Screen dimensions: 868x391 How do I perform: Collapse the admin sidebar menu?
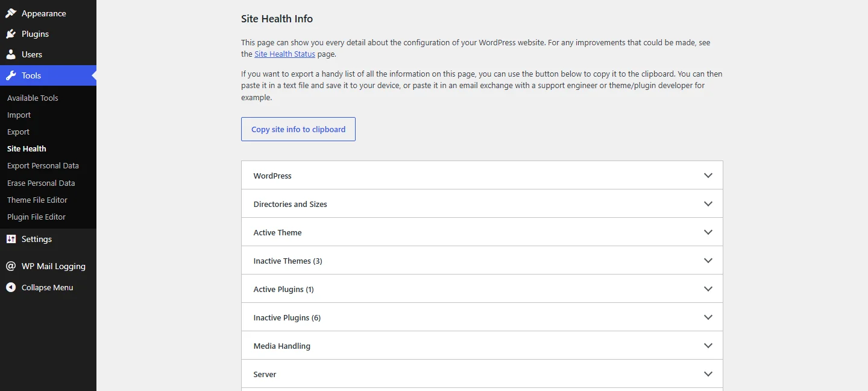(x=48, y=287)
